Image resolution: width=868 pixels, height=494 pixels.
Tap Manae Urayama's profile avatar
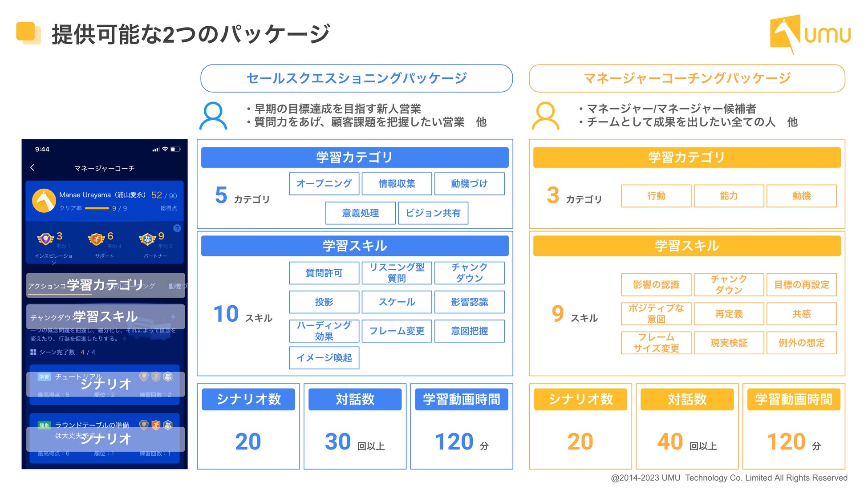[x=44, y=201]
